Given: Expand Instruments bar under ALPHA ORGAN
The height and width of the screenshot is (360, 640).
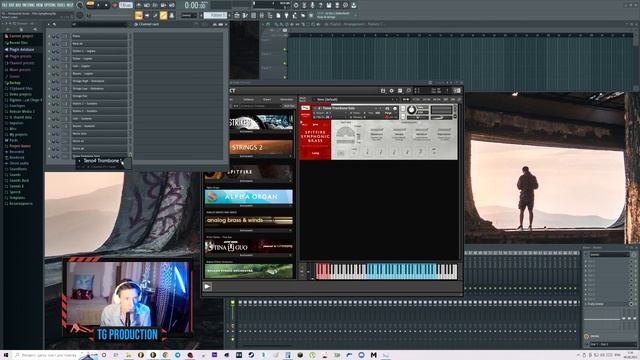Looking at the screenshot, I should point(249,206).
